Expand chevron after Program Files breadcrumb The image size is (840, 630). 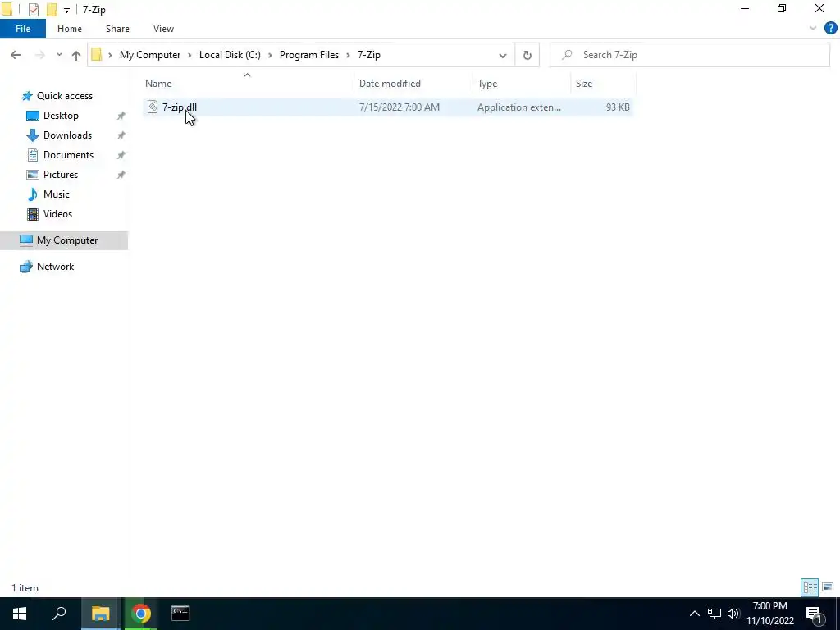click(x=348, y=55)
